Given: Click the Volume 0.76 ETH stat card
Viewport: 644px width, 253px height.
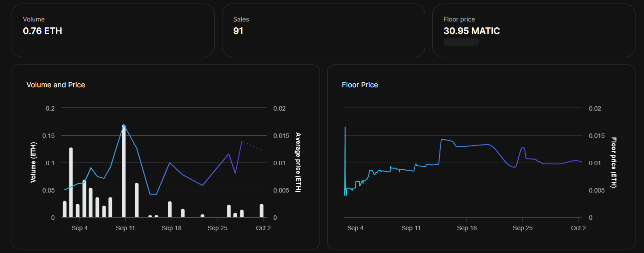Looking at the screenshot, I should (113, 30).
